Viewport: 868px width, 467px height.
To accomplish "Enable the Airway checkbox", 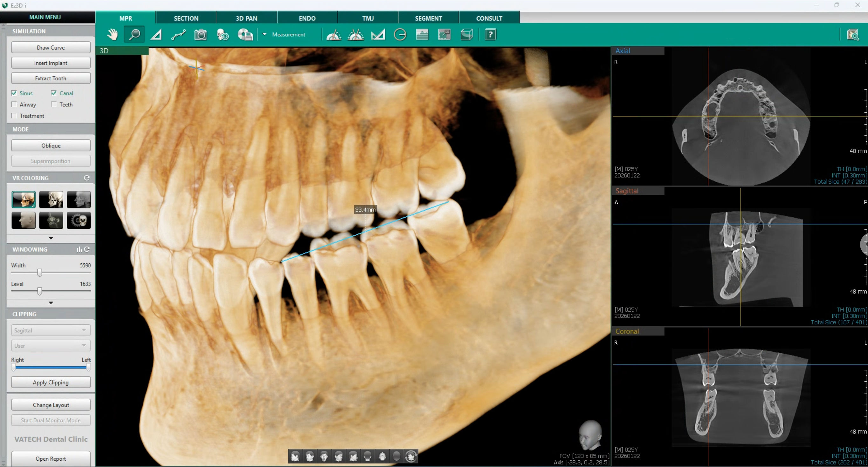I will (14, 105).
